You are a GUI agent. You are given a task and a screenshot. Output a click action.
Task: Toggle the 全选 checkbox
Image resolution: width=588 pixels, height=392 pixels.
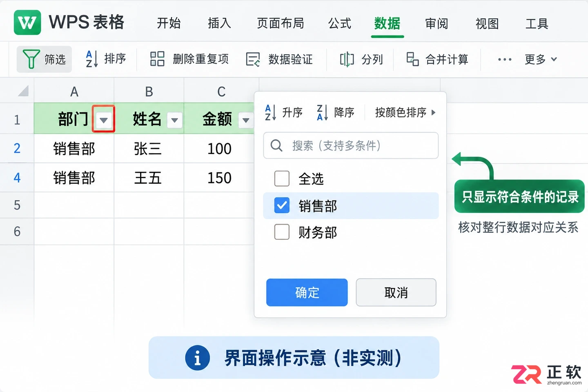point(282,178)
